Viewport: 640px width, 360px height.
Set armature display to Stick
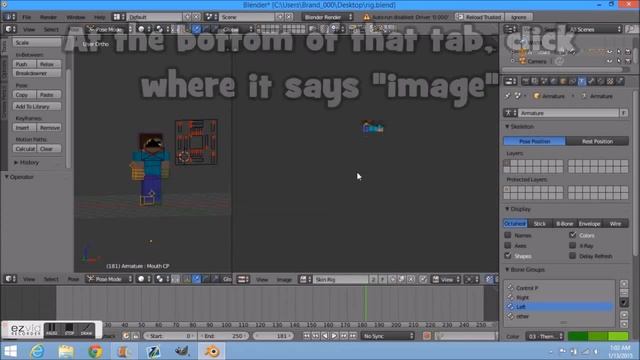pos(540,224)
